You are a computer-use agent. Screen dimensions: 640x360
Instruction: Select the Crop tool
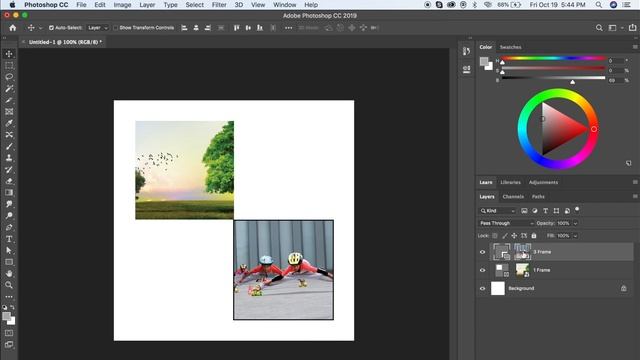tap(9, 100)
